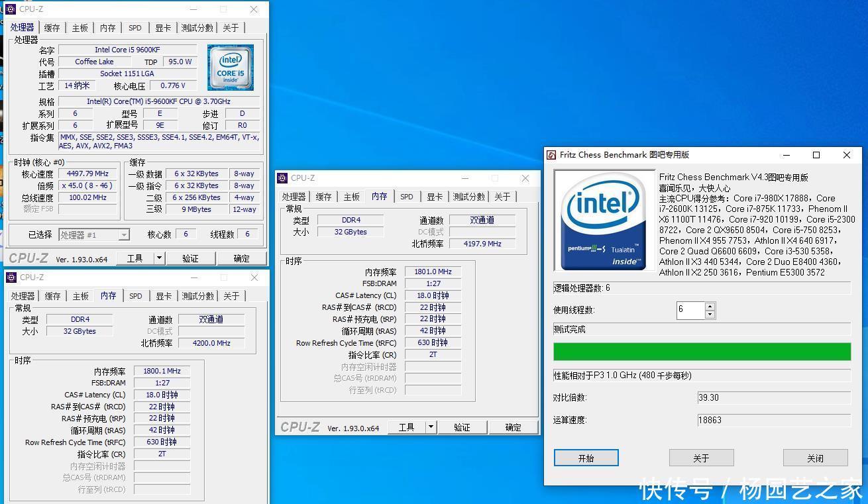Open 测试分数 tab in bottom-left CPU-Z window
This screenshot has height=504, width=868.
[x=198, y=296]
